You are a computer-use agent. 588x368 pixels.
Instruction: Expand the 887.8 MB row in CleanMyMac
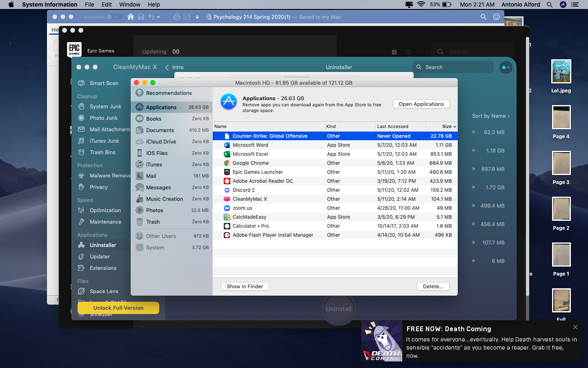[x=474, y=169]
